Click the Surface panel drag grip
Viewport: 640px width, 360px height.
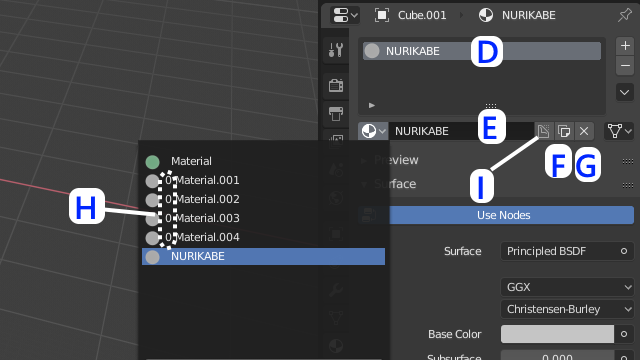tap(628, 185)
